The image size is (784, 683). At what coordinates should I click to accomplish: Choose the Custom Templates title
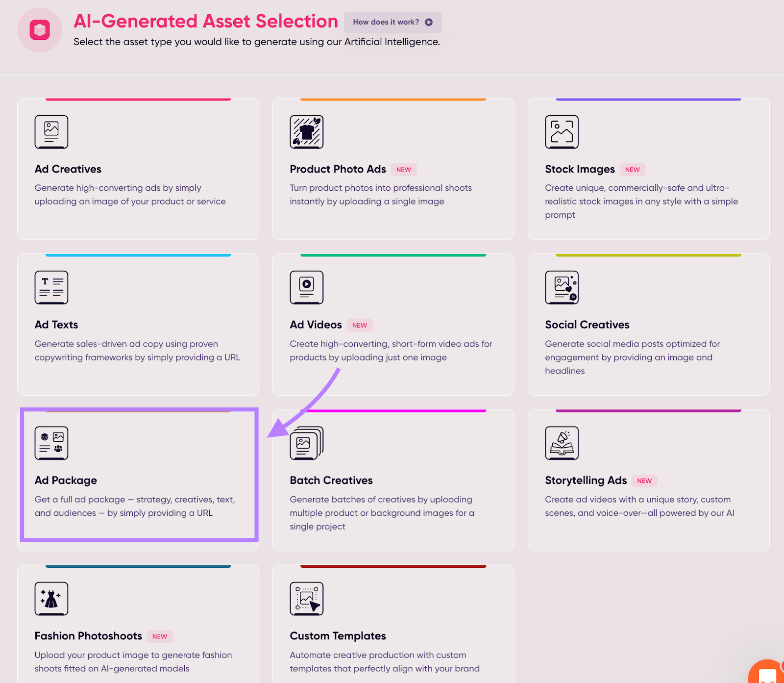[x=338, y=636]
